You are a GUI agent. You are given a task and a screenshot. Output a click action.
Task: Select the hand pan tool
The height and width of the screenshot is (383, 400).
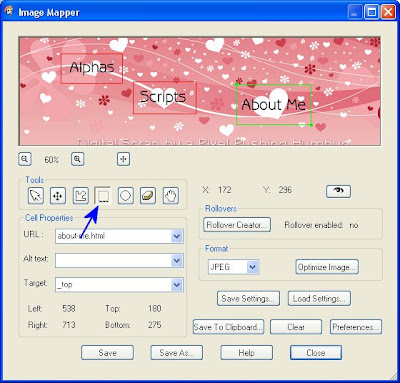coord(171,195)
